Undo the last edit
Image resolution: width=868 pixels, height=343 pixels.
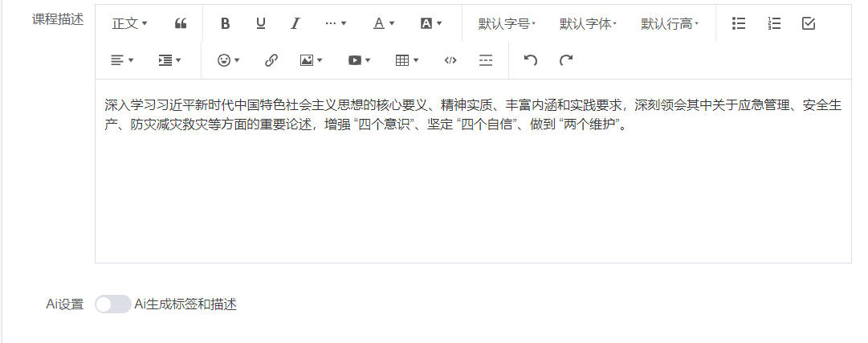(x=530, y=60)
